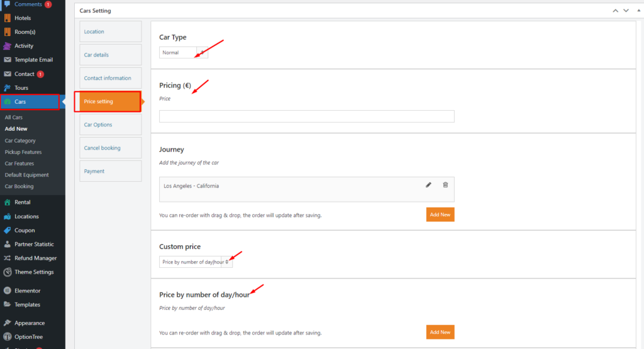The image size is (644, 349).
Task: Open the Car Options tab
Action: [111, 125]
